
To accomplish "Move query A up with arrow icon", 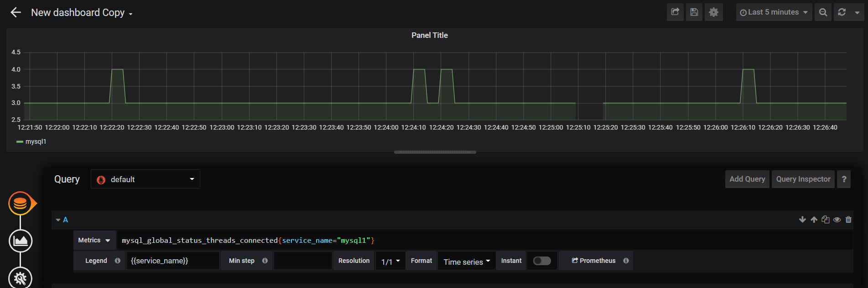I will (x=814, y=220).
